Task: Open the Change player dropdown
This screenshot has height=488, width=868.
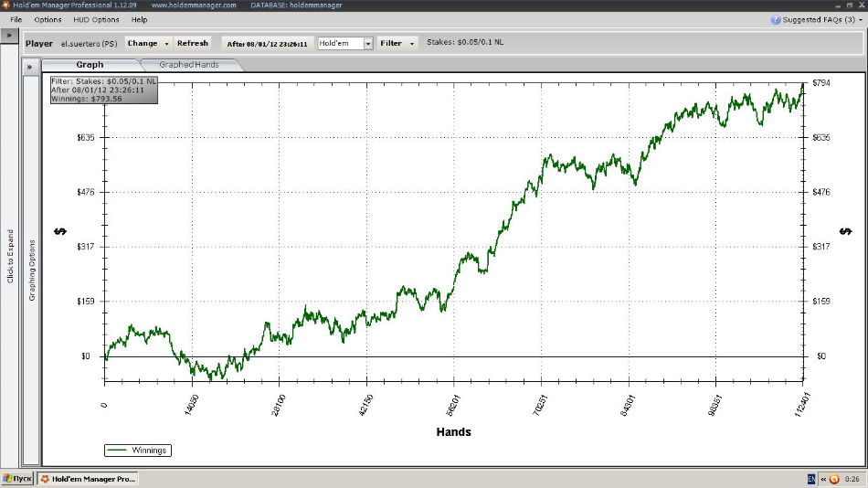Action: (148, 43)
